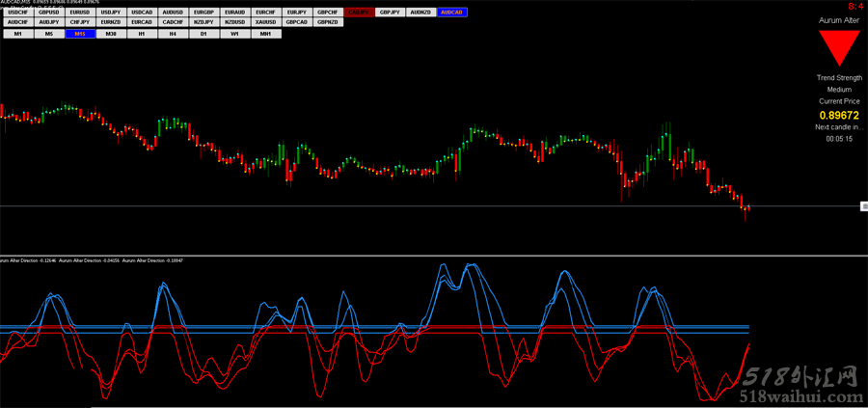Select the MN1 monthly timeframe

coord(265,34)
